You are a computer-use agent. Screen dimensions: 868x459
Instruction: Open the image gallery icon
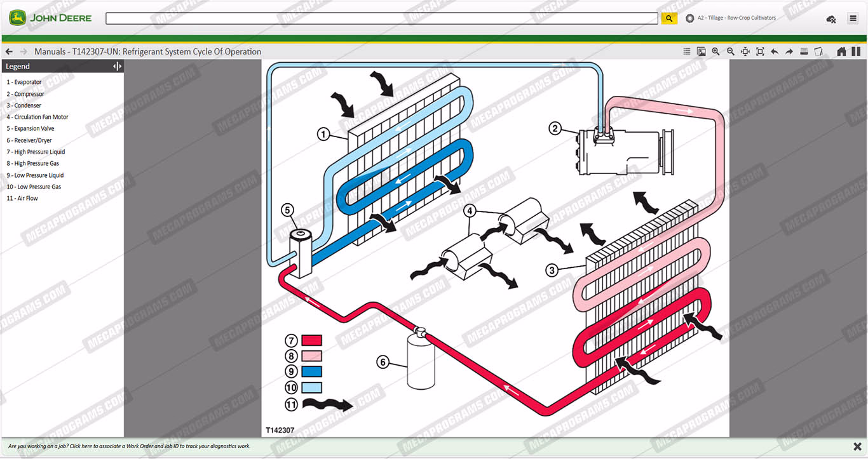pos(701,51)
